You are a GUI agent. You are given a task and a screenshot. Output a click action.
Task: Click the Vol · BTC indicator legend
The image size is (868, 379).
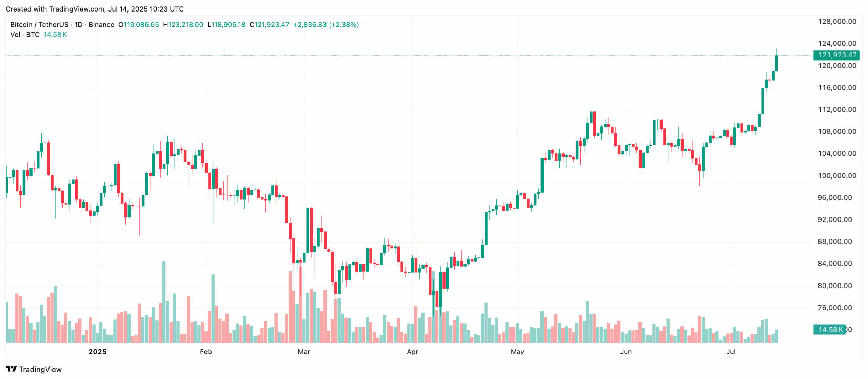pos(25,35)
